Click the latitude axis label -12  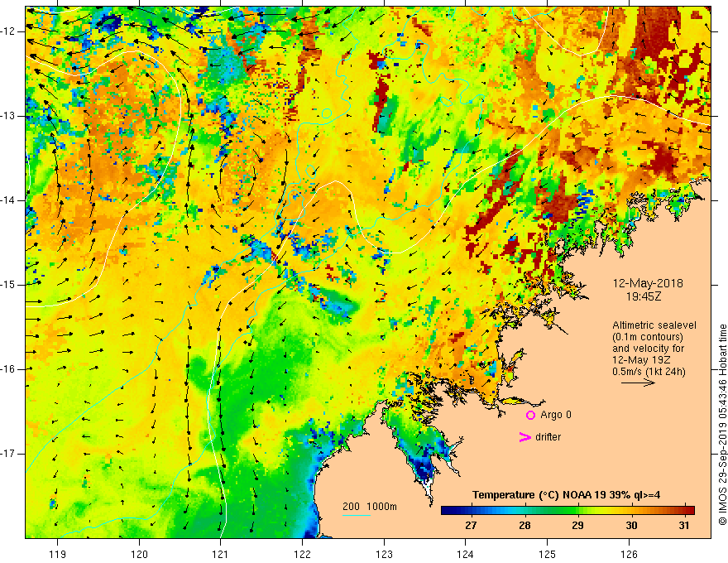[x=9, y=31]
